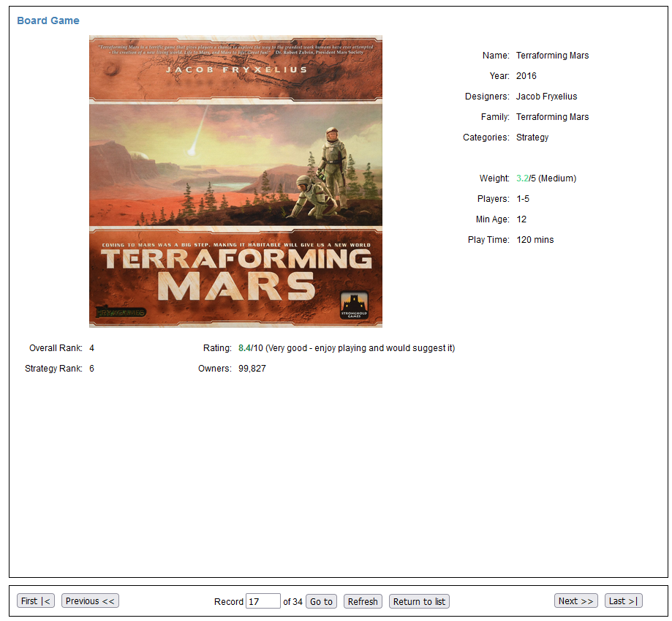Click the Stronghold Games logo on cover

[x=354, y=304]
